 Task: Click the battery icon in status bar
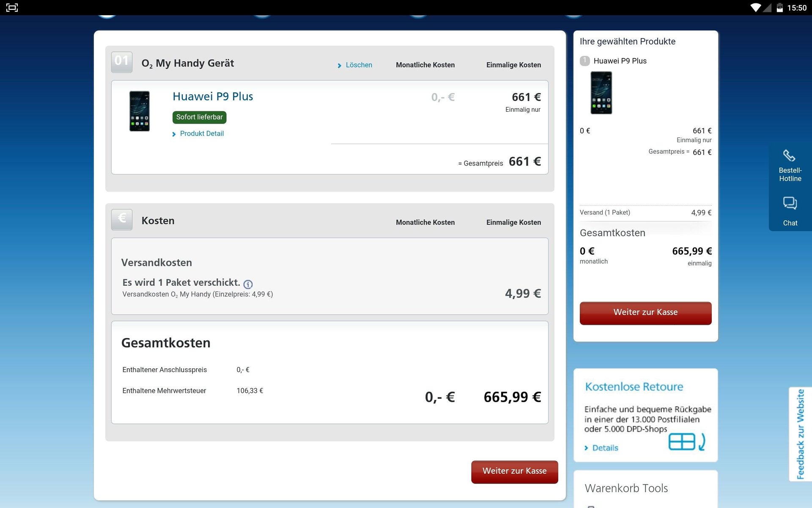point(779,8)
